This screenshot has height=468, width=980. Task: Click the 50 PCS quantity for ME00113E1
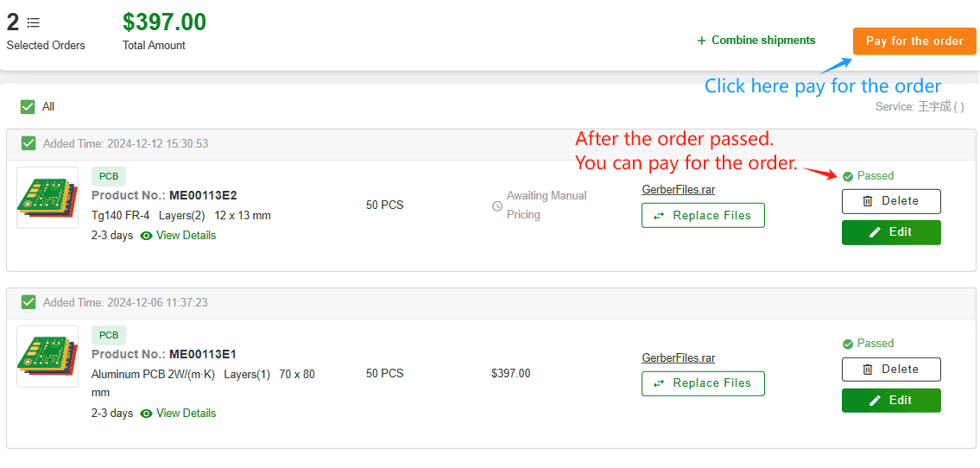[x=384, y=374]
